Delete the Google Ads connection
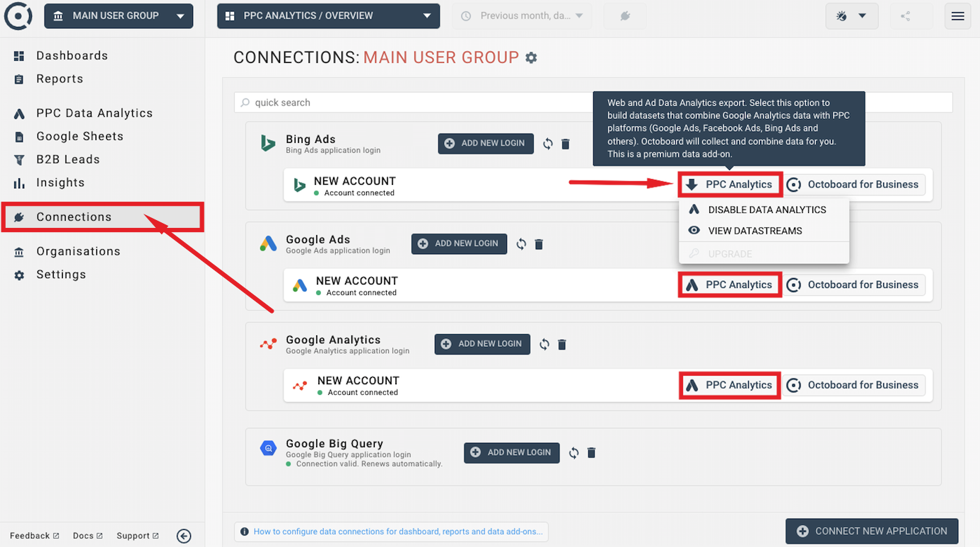The width and height of the screenshot is (980, 547). (x=539, y=244)
